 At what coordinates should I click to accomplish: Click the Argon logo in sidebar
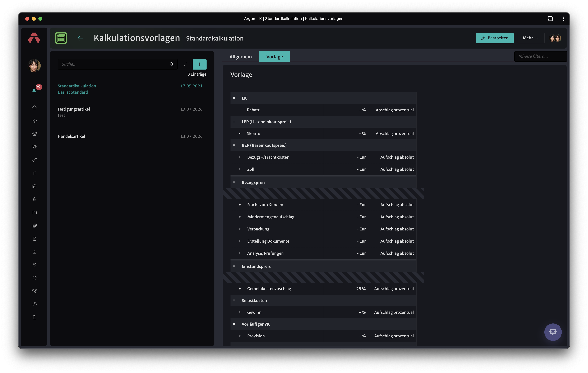tap(34, 38)
